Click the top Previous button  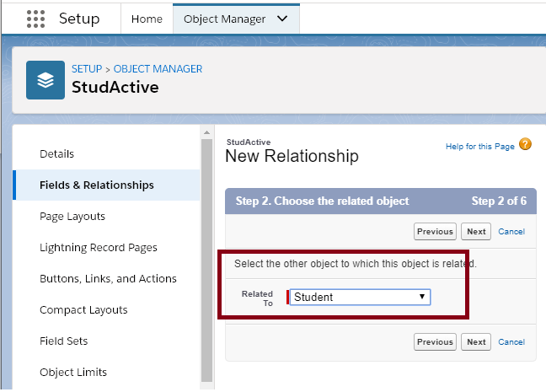coord(435,231)
